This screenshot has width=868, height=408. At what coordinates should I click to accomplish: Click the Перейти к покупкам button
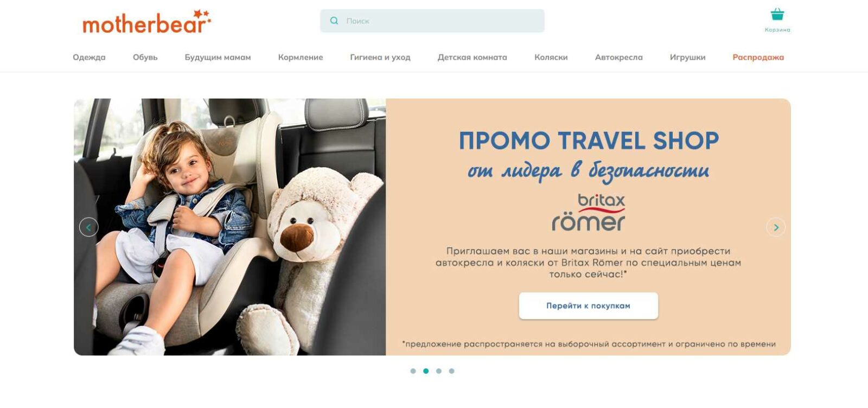(x=588, y=306)
